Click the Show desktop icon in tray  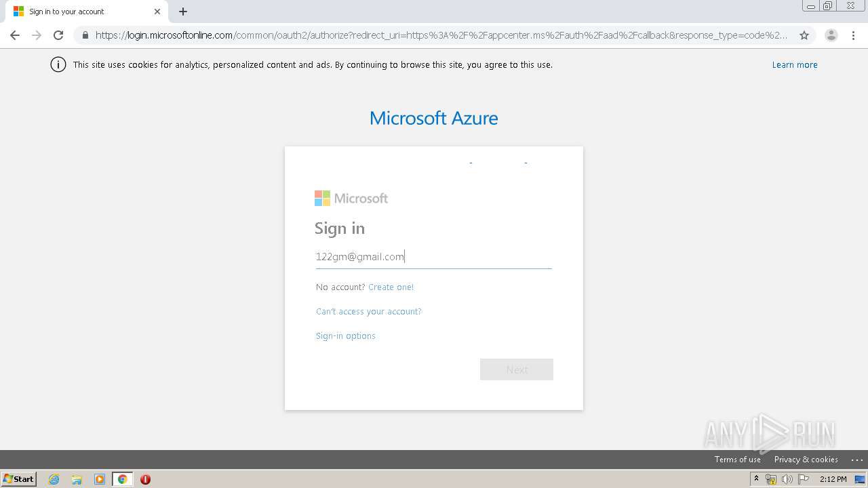click(860, 479)
